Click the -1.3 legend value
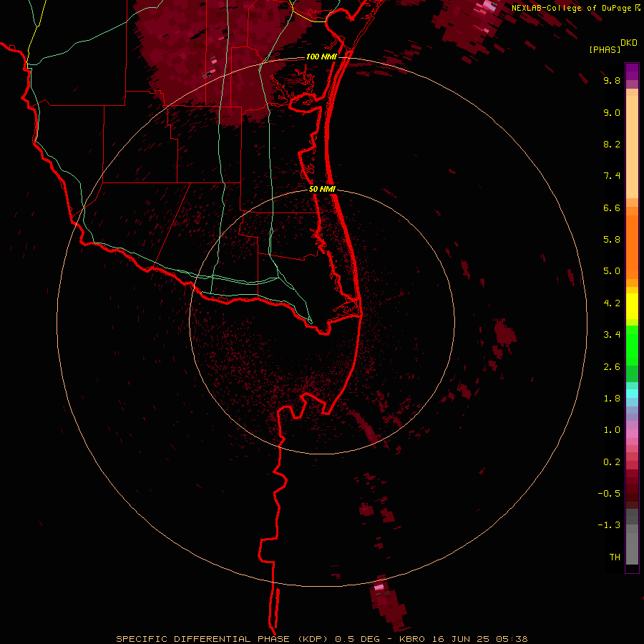 (609, 525)
